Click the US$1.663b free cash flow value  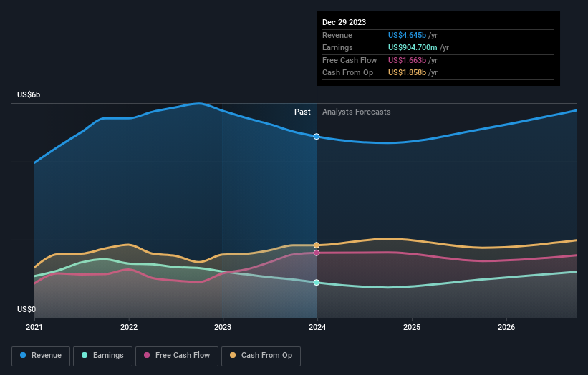point(407,60)
